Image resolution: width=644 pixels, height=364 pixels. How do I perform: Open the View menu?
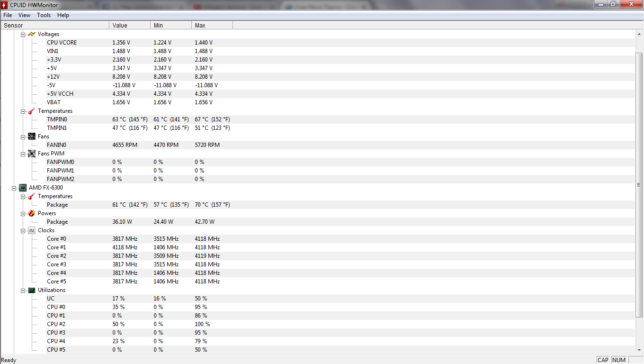[x=24, y=15]
